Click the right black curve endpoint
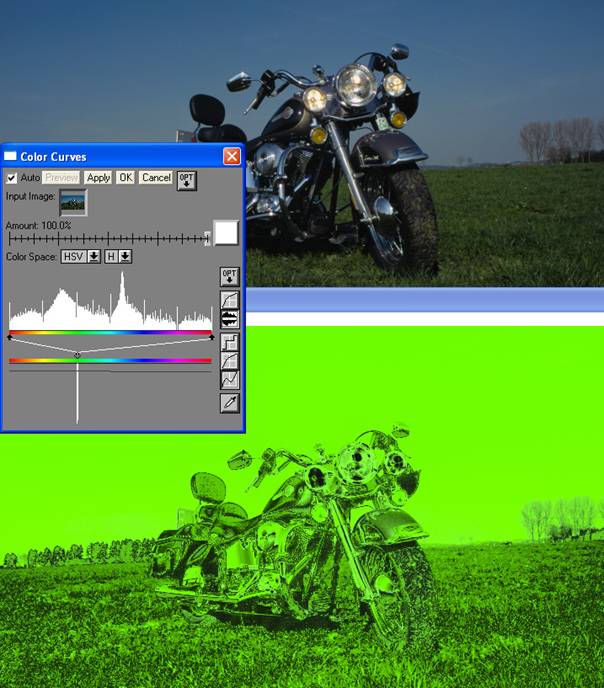The image size is (604, 688). click(212, 337)
